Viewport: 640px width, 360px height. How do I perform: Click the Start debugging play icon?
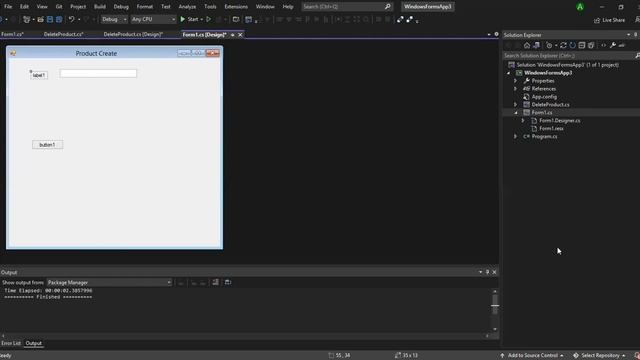tap(182, 19)
